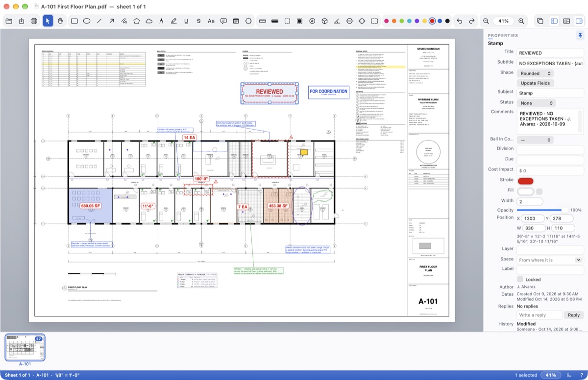Select the volume cube measure tool
The height and width of the screenshot is (380, 588).
click(324, 21)
